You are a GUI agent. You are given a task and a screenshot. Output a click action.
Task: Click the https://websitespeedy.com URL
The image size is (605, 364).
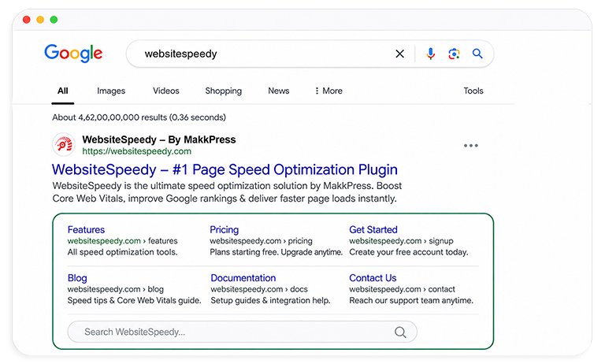[x=136, y=151]
